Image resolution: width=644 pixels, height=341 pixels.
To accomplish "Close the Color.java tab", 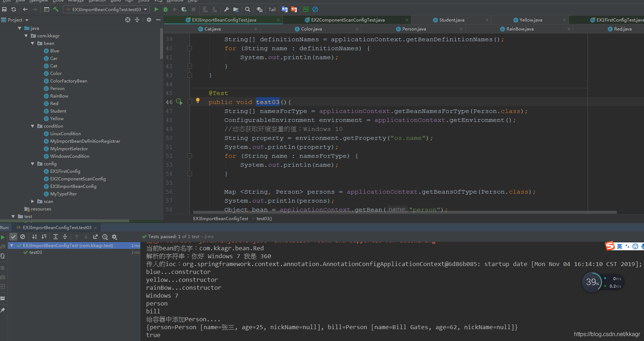I will (357, 29).
